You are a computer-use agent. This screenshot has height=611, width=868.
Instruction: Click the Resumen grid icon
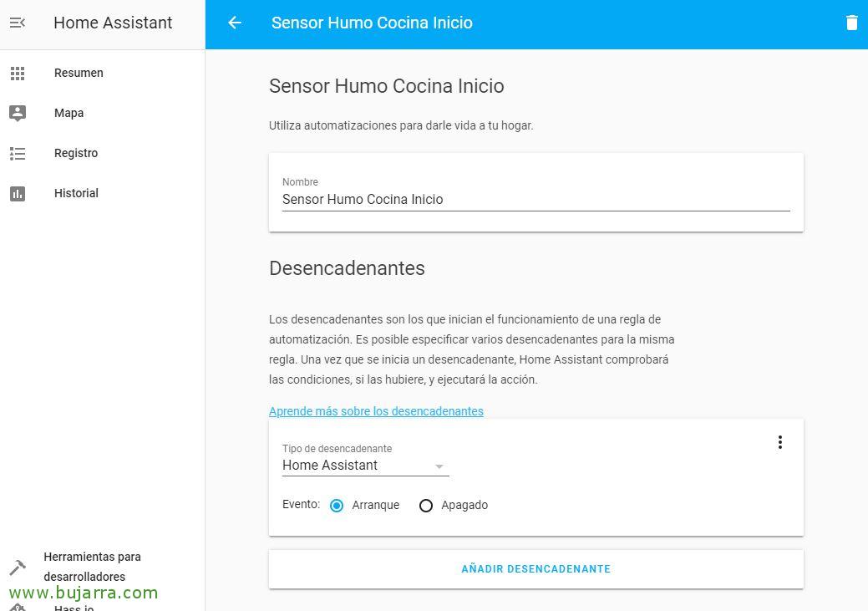tap(18, 73)
